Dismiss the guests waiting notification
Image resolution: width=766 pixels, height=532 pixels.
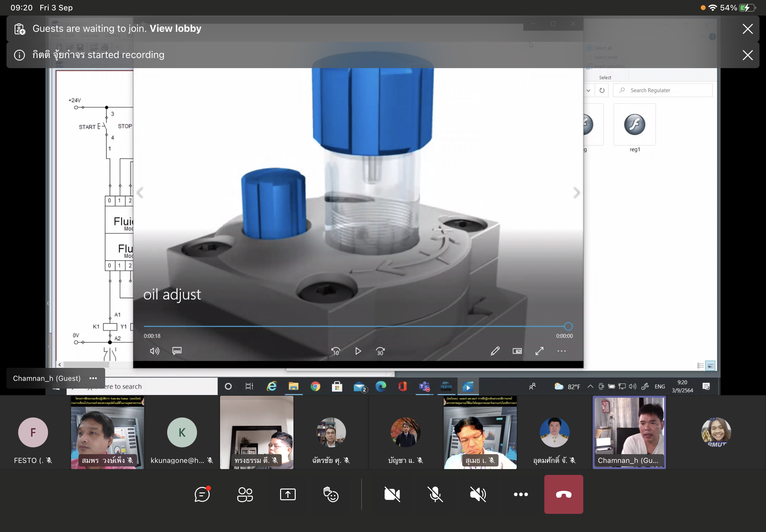click(x=747, y=29)
